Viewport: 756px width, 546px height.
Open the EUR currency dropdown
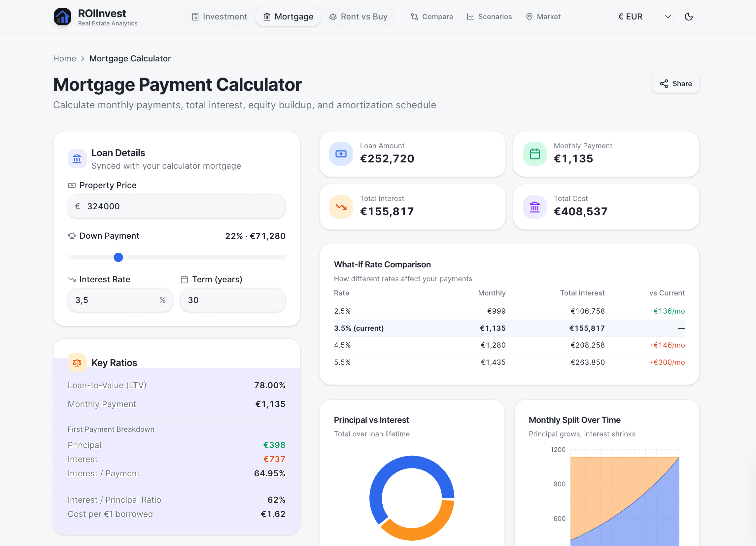642,17
